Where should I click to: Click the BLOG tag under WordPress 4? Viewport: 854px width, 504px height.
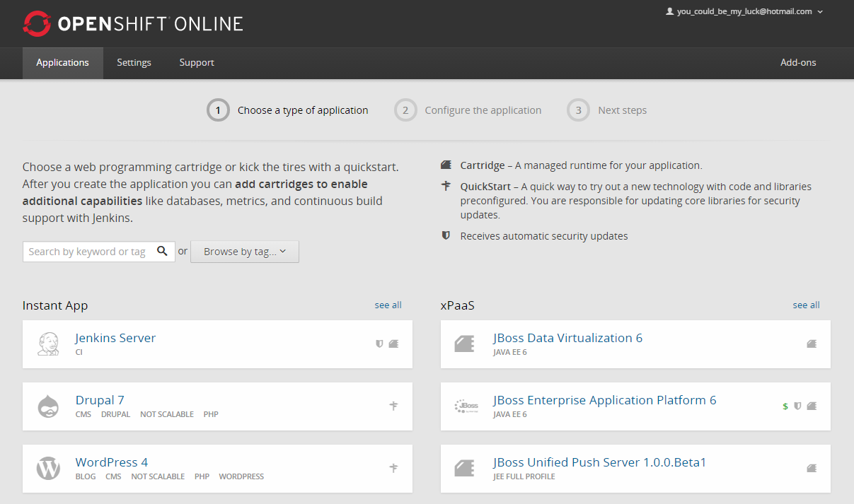[86, 476]
